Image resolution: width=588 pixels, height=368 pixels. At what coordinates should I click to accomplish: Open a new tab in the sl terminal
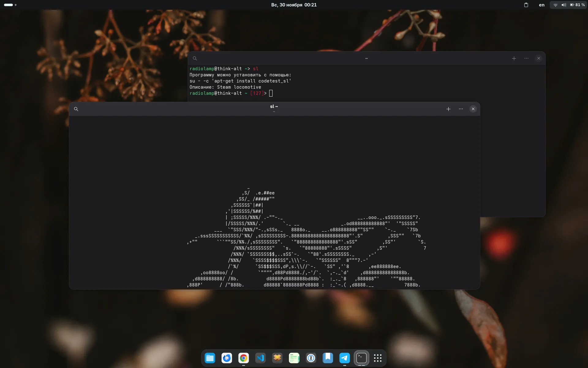[448, 109]
